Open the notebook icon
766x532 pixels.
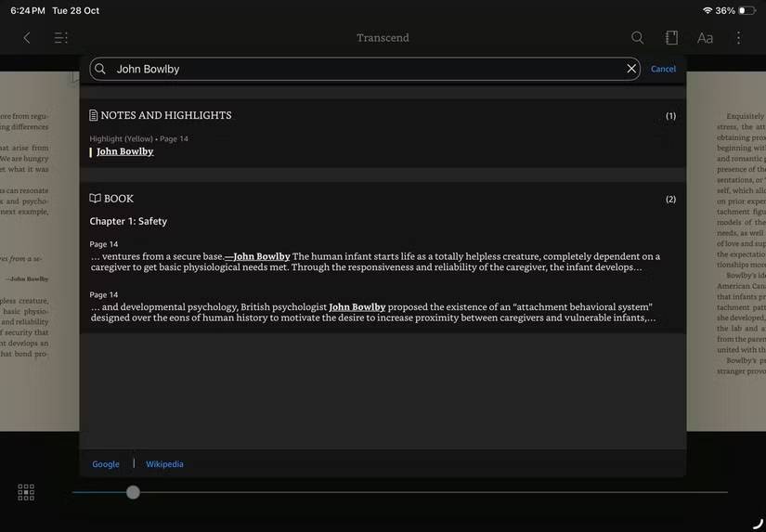click(671, 38)
